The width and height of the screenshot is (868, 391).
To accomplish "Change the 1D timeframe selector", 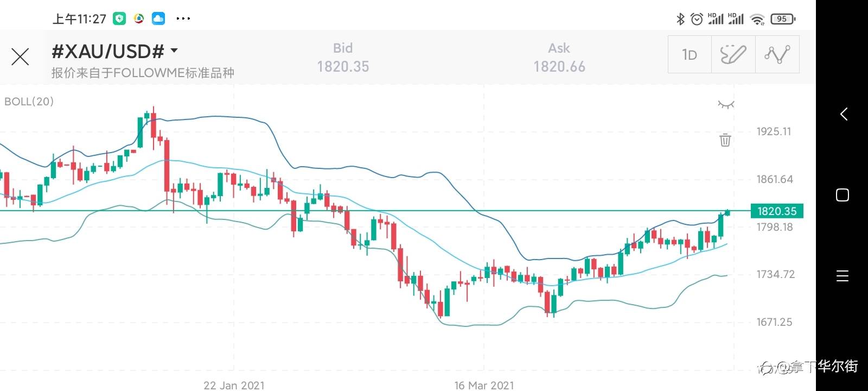I will 690,54.
